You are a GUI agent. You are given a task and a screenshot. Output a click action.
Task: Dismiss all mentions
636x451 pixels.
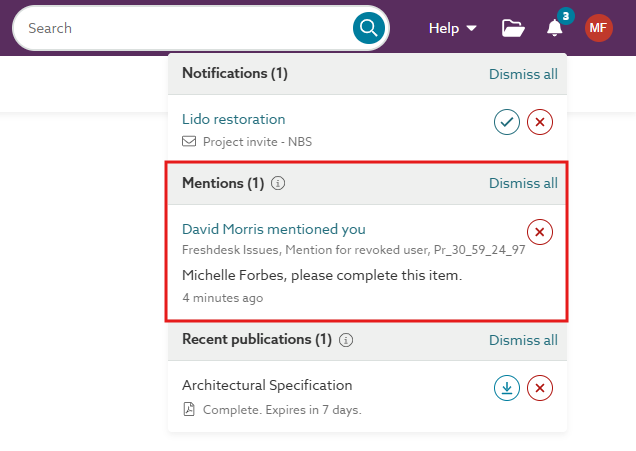(523, 183)
